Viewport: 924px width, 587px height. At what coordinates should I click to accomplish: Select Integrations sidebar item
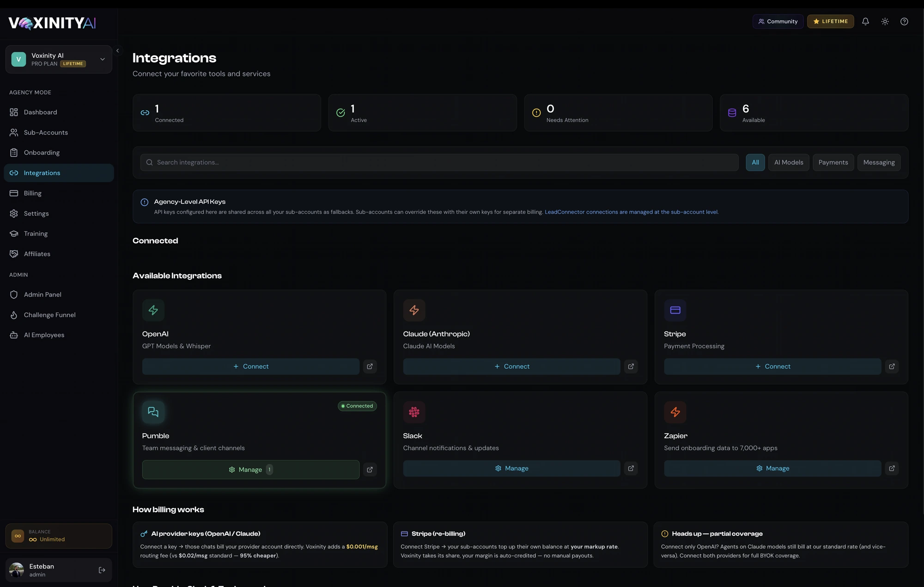pos(59,173)
